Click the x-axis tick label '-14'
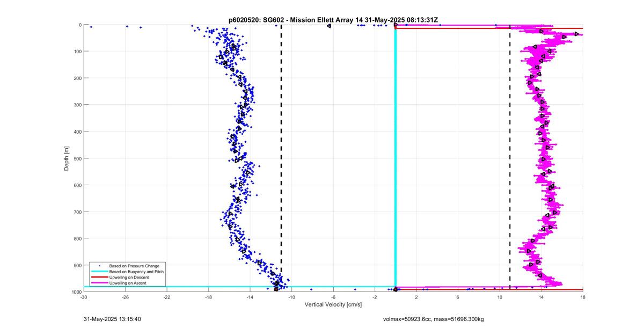The height and width of the screenshot is (328, 644). [x=250, y=296]
